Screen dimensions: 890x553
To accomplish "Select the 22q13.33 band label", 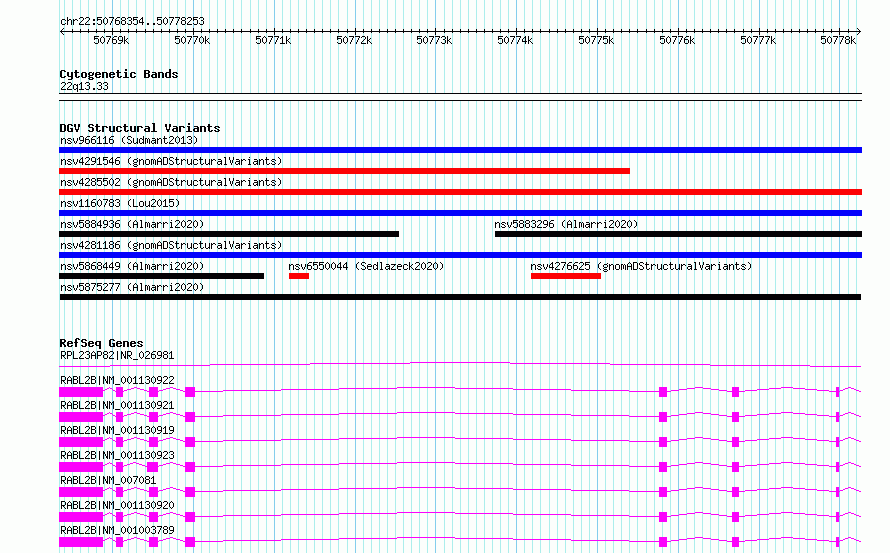I will 84,86.
